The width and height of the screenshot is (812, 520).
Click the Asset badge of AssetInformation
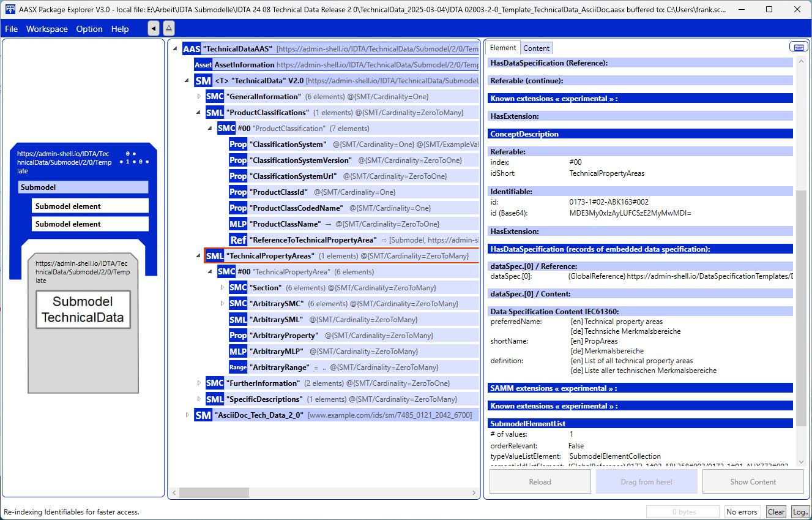[x=203, y=65]
